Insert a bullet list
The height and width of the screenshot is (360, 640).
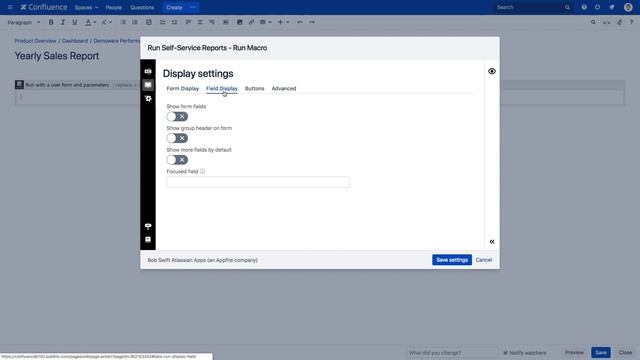click(x=123, y=22)
